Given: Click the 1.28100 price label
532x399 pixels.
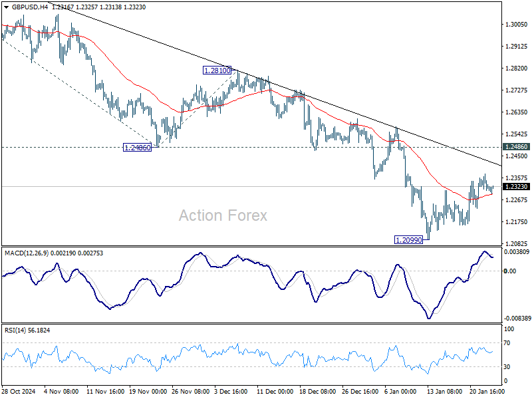Looking at the screenshot, I should tap(217, 70).
